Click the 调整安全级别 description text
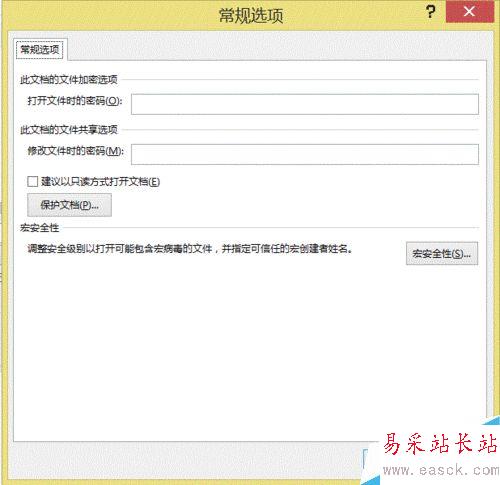Screen dimensions: 500x485 click(190, 249)
